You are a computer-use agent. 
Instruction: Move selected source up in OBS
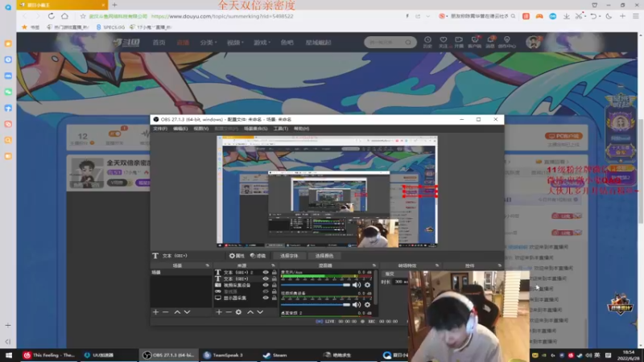(250, 312)
